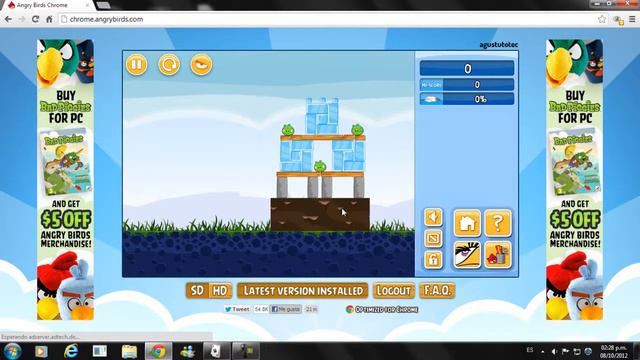
Task: Open the red bird shop bucket icon
Action: [498, 254]
